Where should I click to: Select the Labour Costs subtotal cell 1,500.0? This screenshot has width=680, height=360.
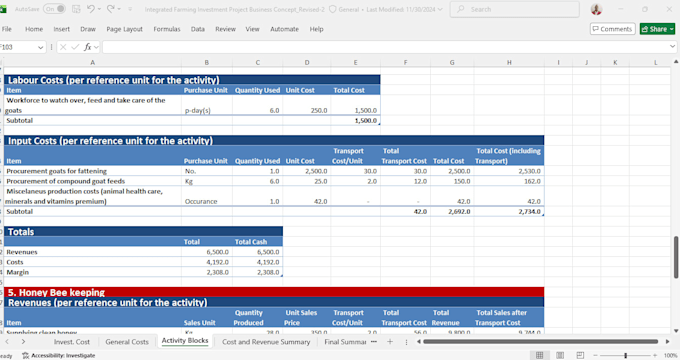[x=356, y=121]
